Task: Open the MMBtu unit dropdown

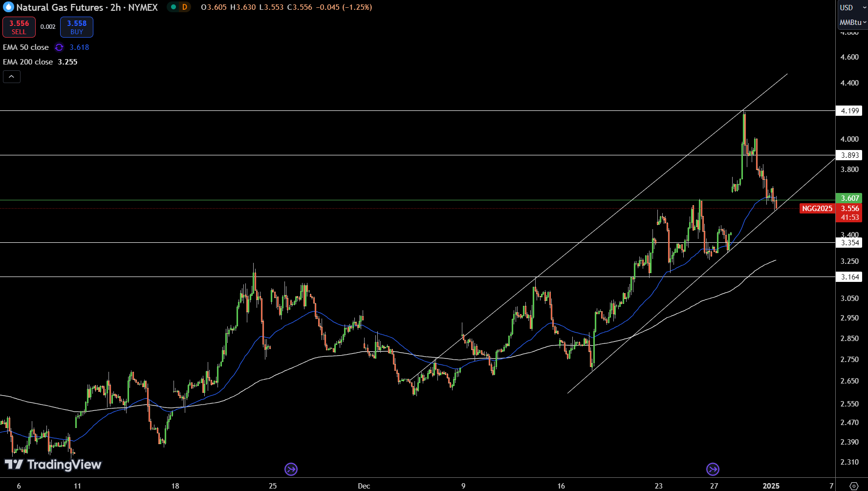Action: 852,22
